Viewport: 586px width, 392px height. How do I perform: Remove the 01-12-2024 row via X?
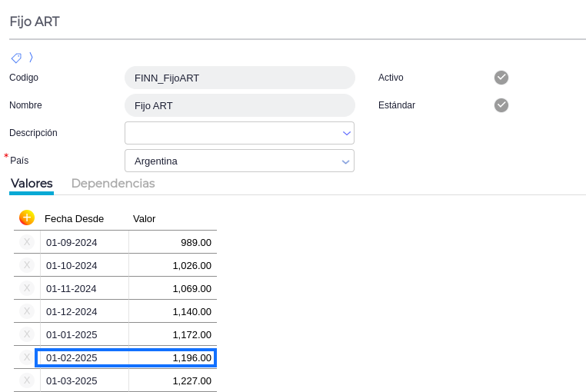[x=27, y=311]
